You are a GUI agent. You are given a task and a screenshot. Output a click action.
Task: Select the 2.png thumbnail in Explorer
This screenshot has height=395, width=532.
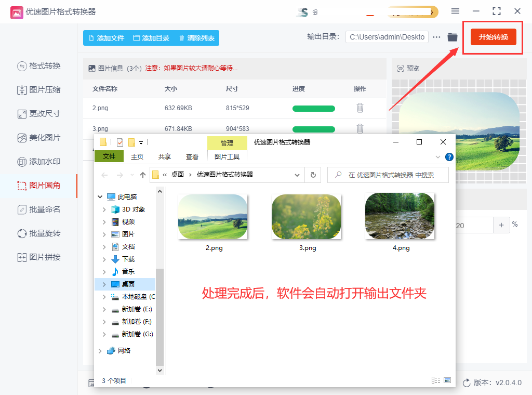[x=213, y=217]
